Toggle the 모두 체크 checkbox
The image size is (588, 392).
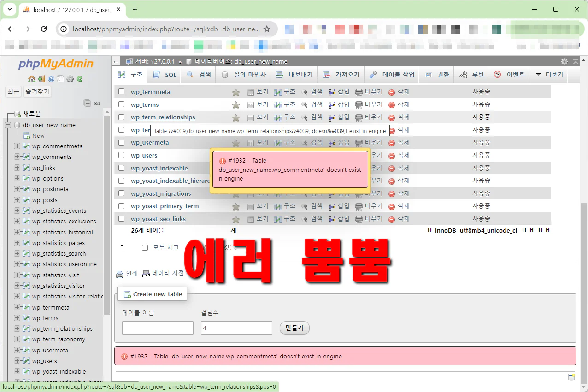click(x=145, y=248)
